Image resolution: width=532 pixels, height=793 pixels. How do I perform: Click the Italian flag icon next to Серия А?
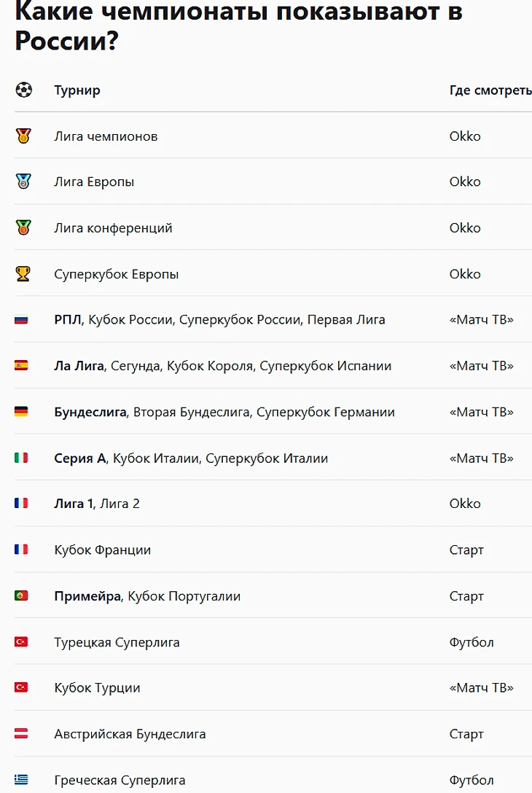pos(21,458)
